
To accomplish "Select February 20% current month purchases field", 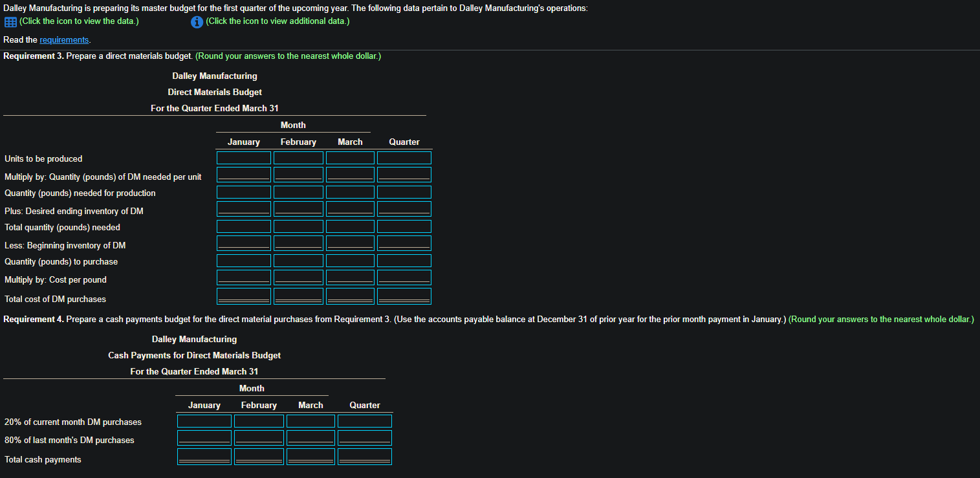I will [x=259, y=421].
